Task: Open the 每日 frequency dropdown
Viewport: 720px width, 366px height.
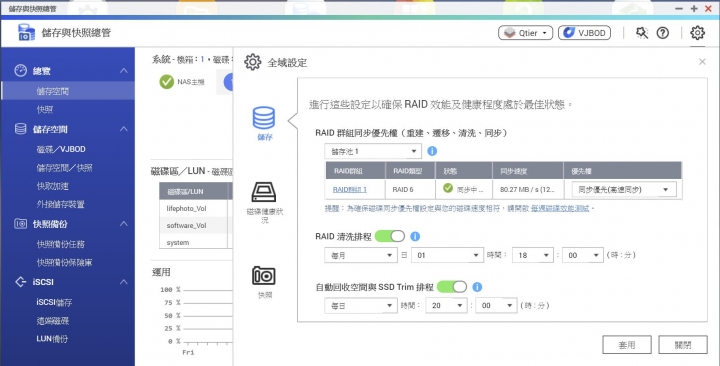Action: click(x=360, y=305)
